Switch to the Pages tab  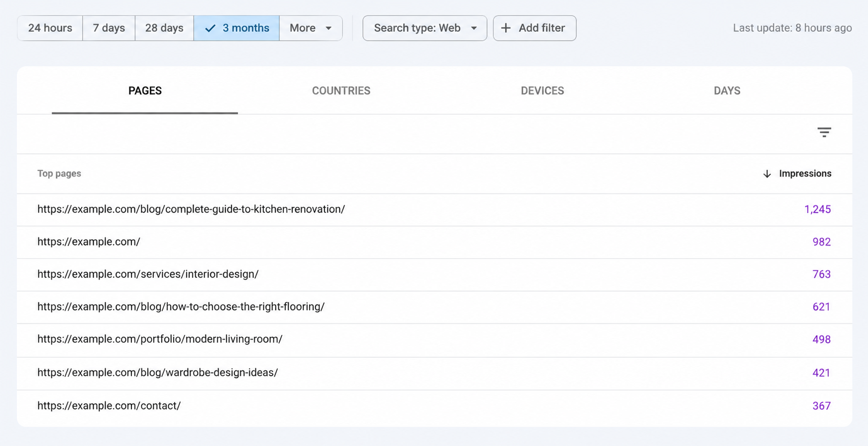pyautogui.click(x=145, y=91)
